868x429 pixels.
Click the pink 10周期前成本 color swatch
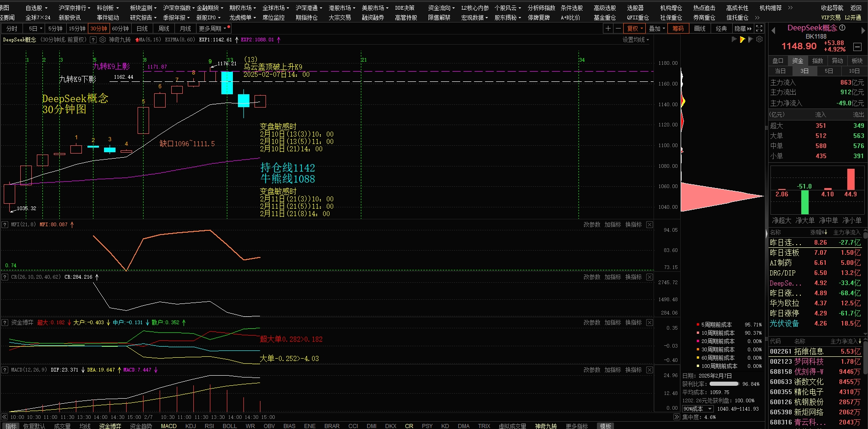click(698, 333)
